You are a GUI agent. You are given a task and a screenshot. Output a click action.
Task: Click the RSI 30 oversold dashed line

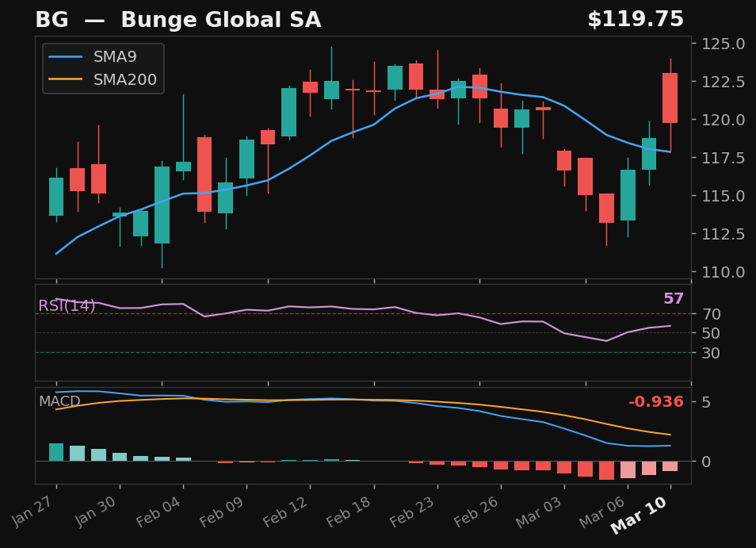[x=357, y=354]
